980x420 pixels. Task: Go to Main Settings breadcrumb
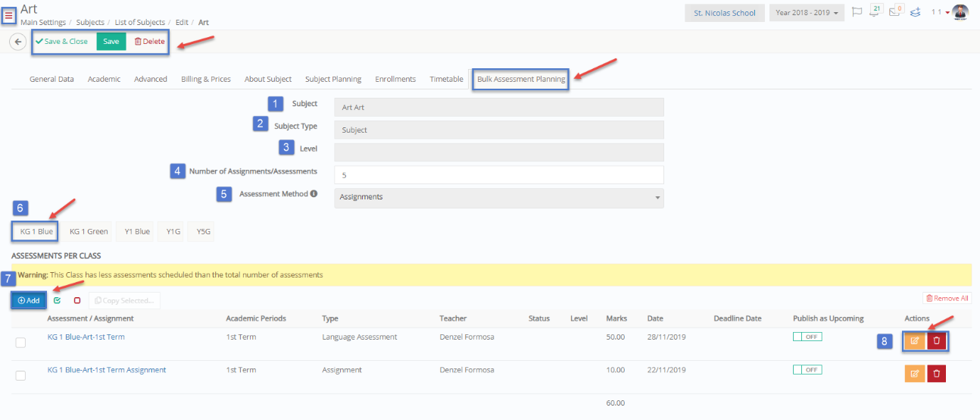tap(43, 23)
